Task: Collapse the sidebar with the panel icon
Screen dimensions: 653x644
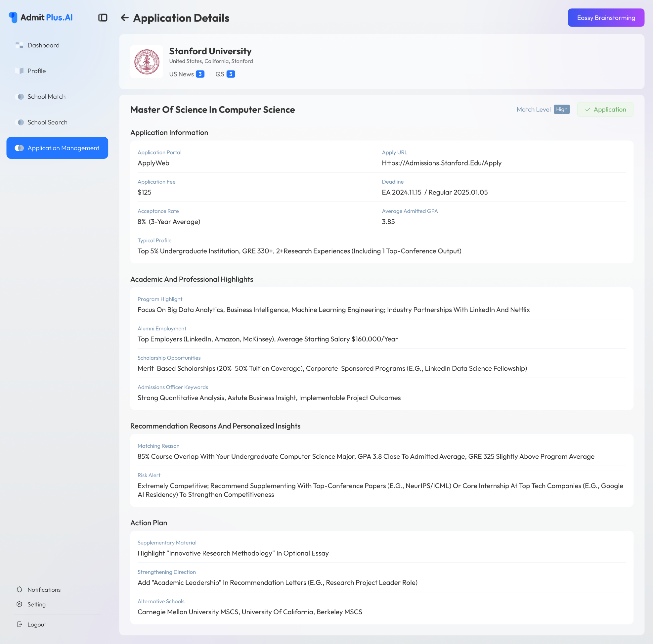Action: 103,18
